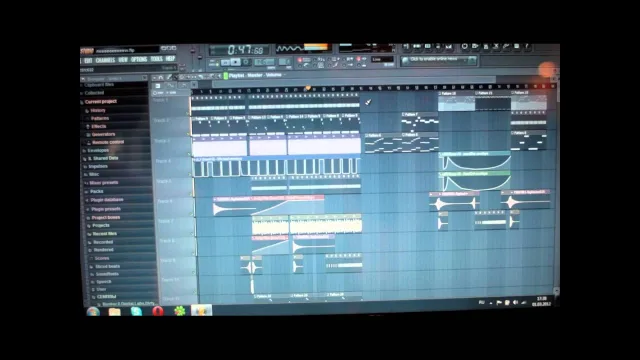The width and height of the screenshot is (640, 360).
Task: Collapse the Current project folder
Action: [x=100, y=102]
